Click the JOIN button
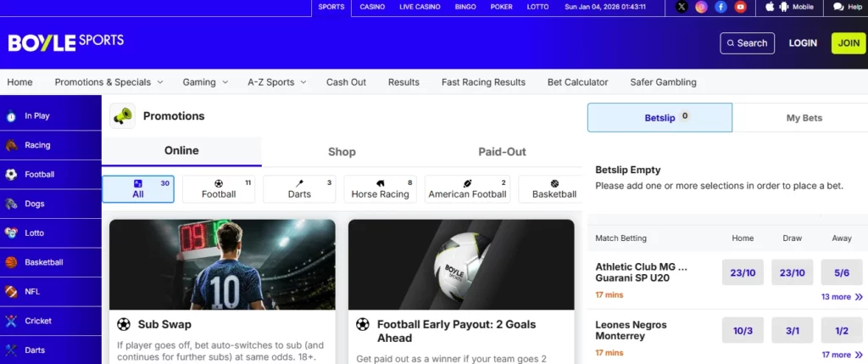The height and width of the screenshot is (364, 868). [x=848, y=43]
